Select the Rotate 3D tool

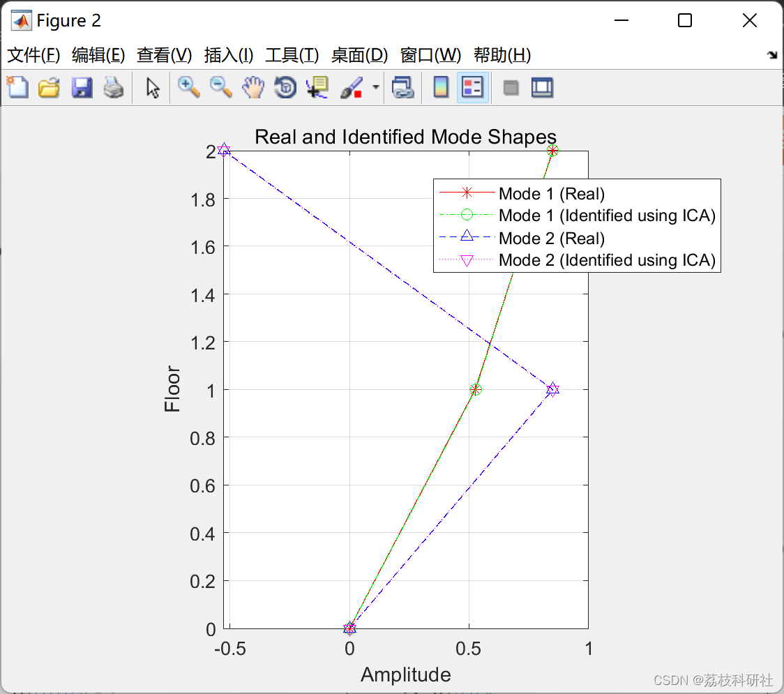pos(285,87)
